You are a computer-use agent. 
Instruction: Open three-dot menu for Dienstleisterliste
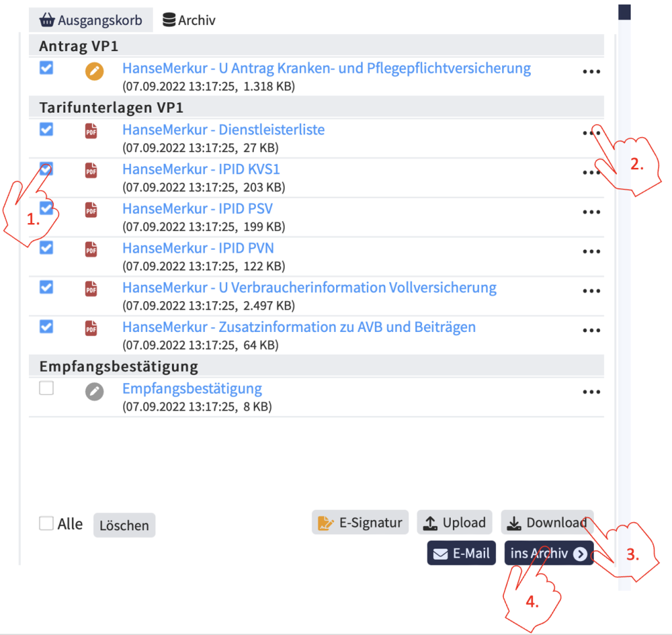[x=591, y=133]
